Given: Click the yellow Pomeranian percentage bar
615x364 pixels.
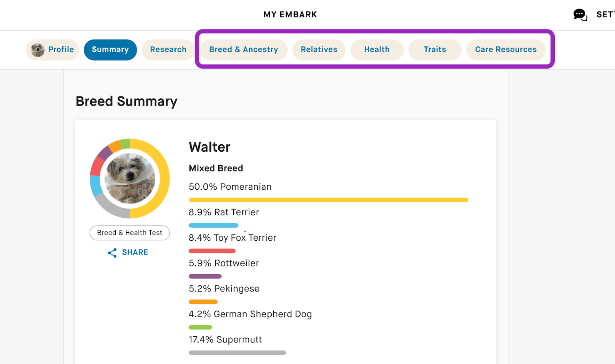Looking at the screenshot, I should (x=328, y=200).
